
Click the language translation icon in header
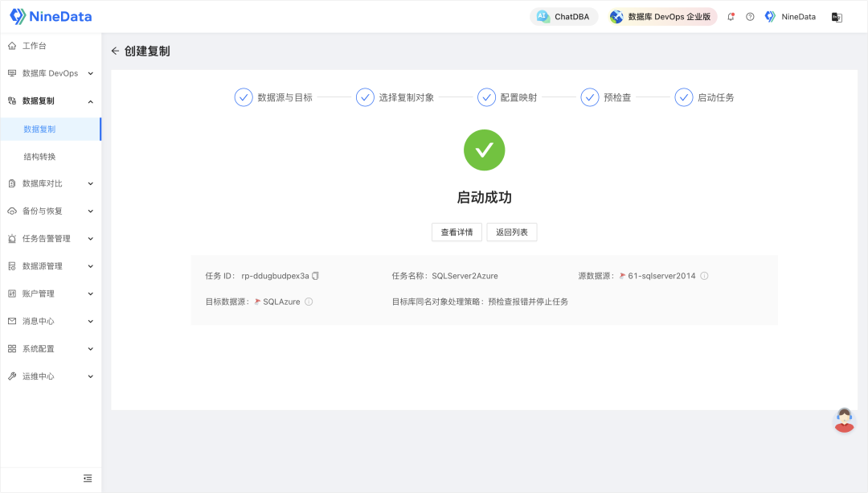(837, 17)
